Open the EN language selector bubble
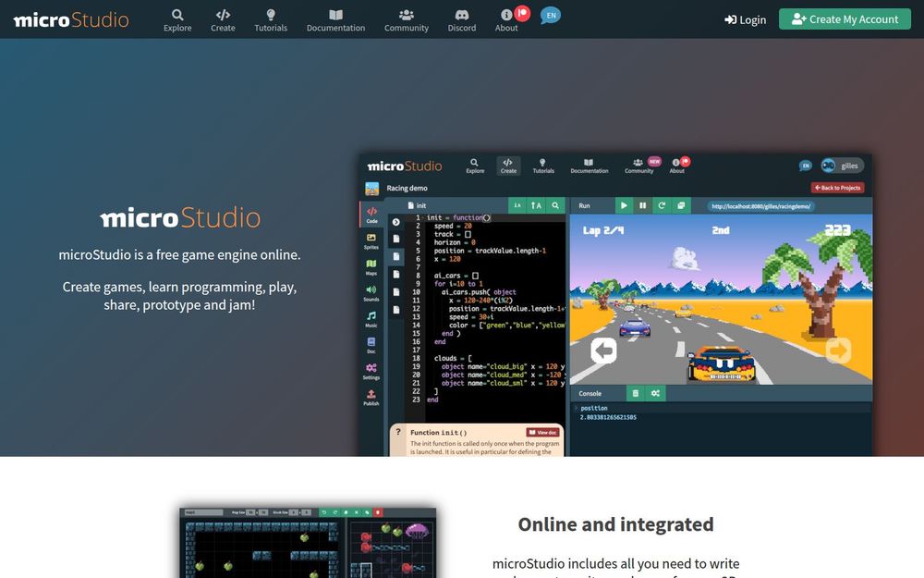Image resolution: width=924 pixels, height=578 pixels. [x=551, y=16]
